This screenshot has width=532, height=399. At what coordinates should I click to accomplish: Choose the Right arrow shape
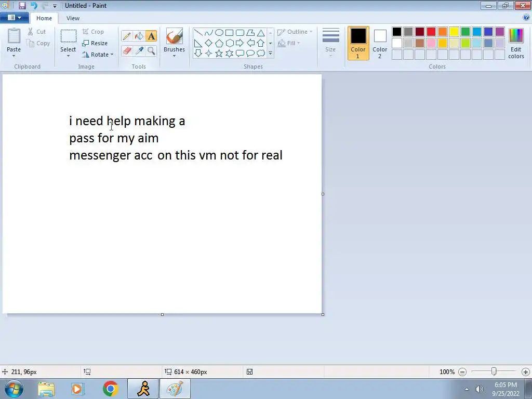[240, 43]
